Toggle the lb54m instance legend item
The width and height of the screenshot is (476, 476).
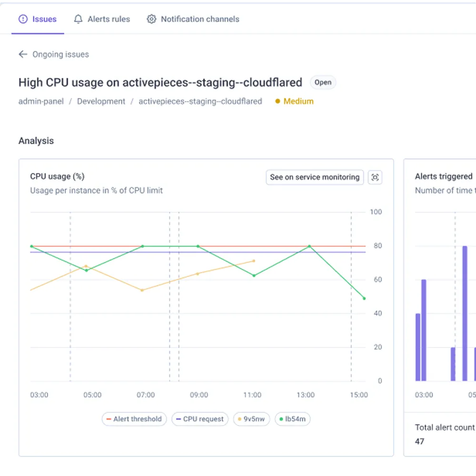tap(292, 419)
